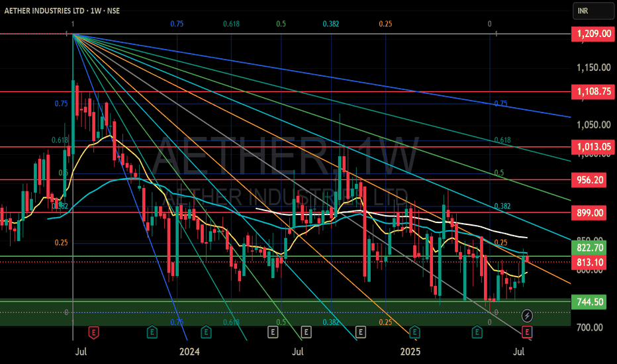
Task: Select the top 0 Fibonacci fan label
Action: tap(489, 24)
